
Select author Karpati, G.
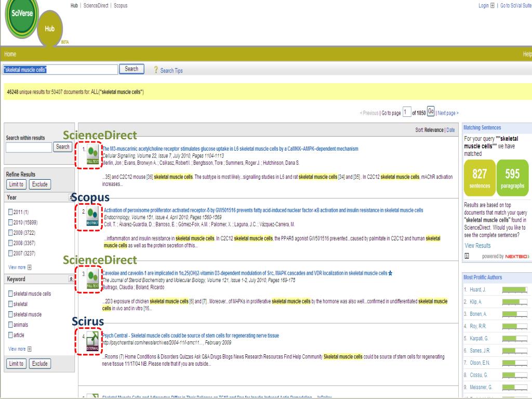click(479, 338)
